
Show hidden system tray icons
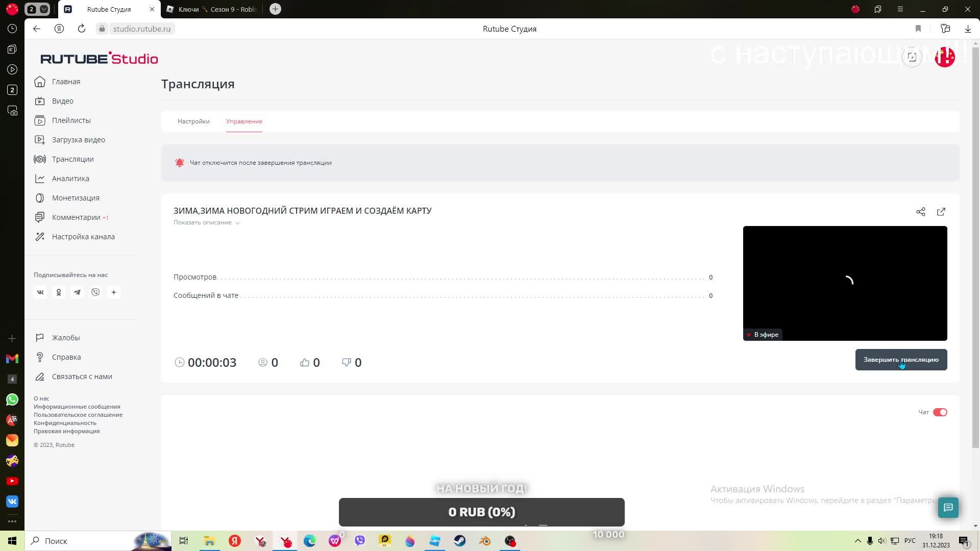click(857, 541)
